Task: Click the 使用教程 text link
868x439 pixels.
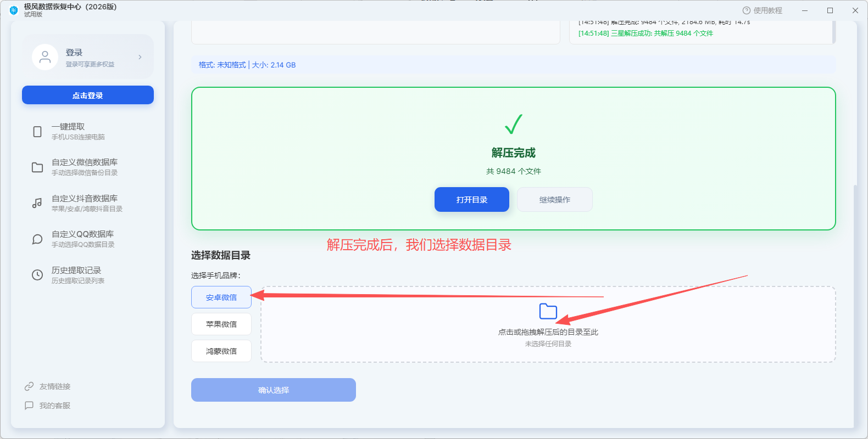Action: (768, 10)
